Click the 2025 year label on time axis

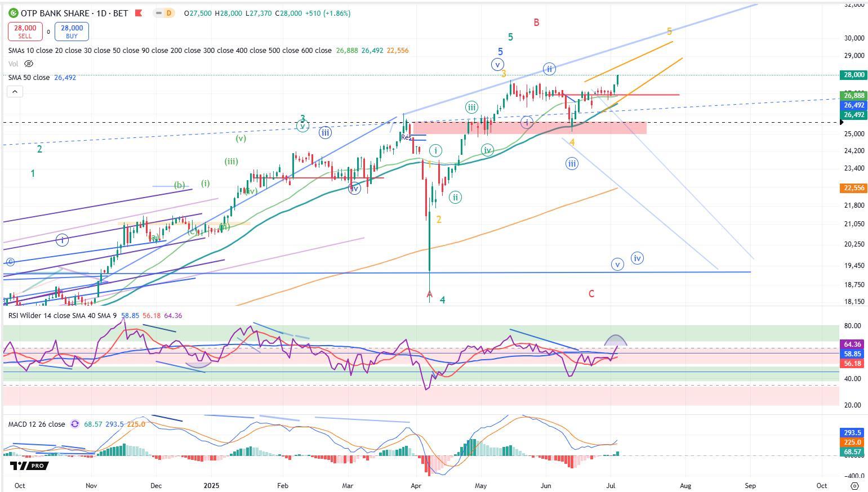[x=211, y=485]
